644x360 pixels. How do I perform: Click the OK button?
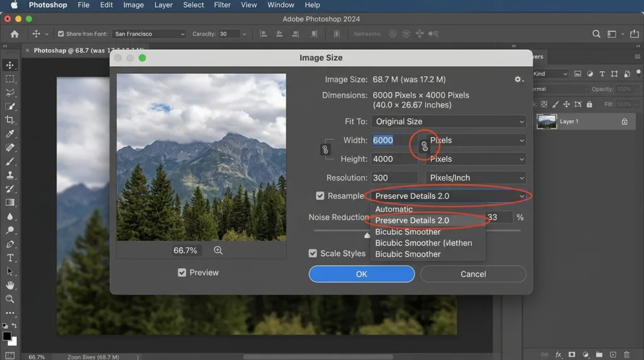click(362, 274)
